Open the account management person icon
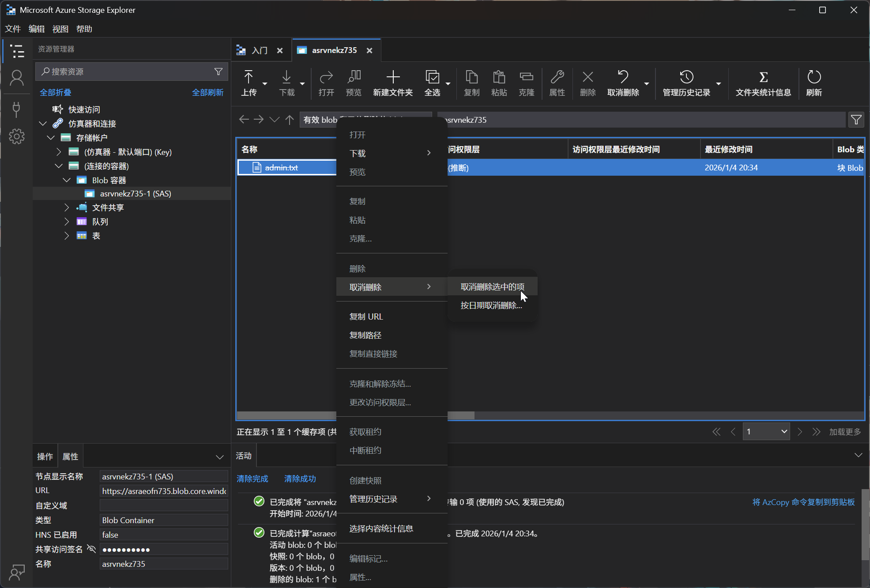This screenshot has width=870, height=588. point(17,78)
